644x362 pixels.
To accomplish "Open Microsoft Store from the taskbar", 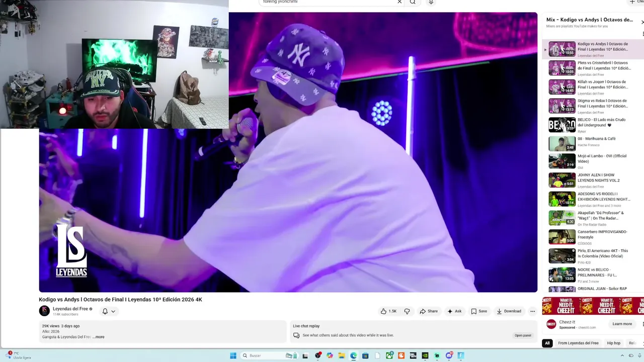I will pos(365,355).
